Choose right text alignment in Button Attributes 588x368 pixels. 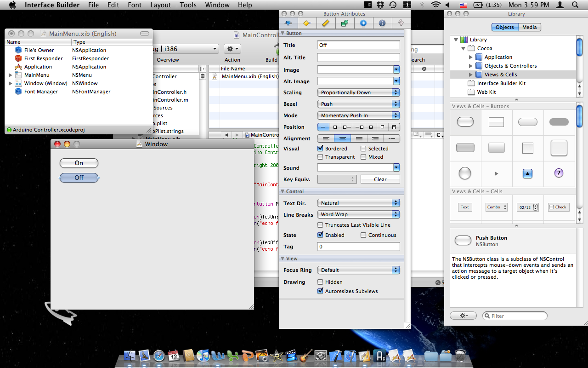[x=375, y=138]
